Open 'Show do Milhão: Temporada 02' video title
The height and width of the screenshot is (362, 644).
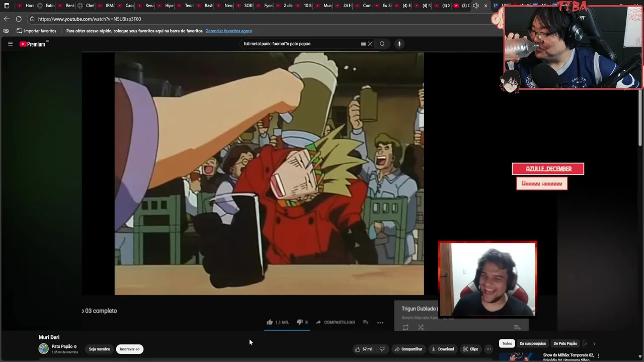(569, 357)
